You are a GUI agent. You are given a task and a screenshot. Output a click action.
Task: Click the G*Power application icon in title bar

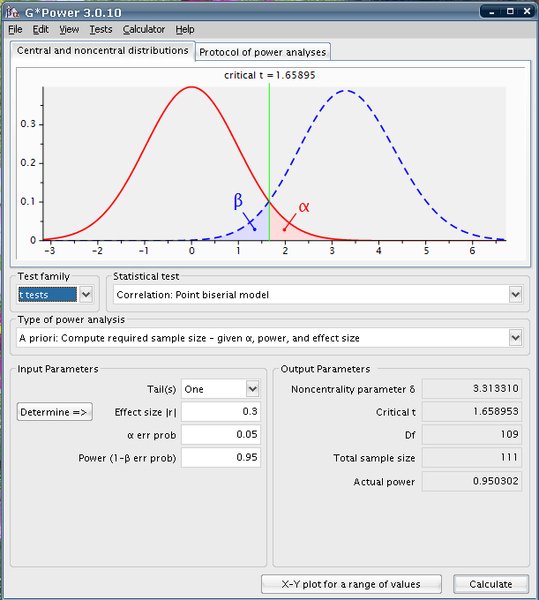pos(12,12)
